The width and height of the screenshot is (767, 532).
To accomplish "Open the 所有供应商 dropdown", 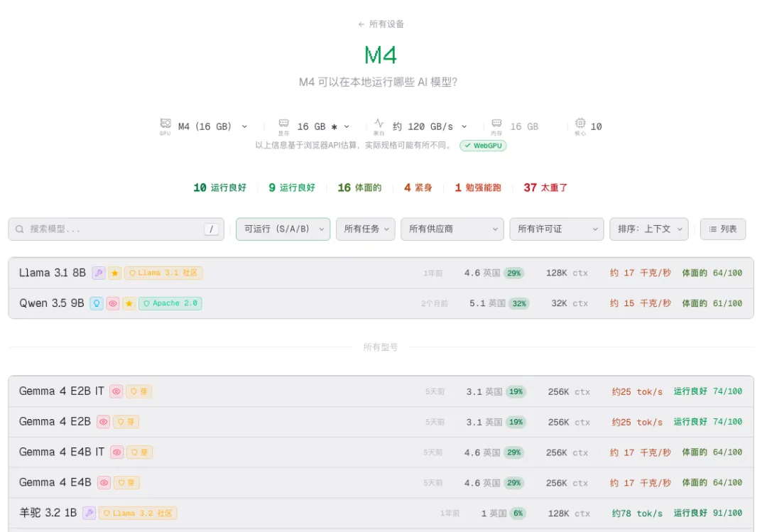I will 452,229.
